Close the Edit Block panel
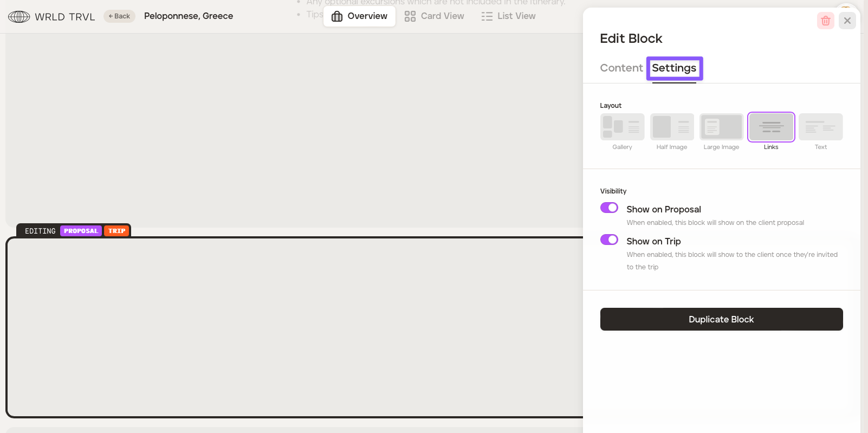Image resolution: width=868 pixels, height=433 pixels. 847,21
